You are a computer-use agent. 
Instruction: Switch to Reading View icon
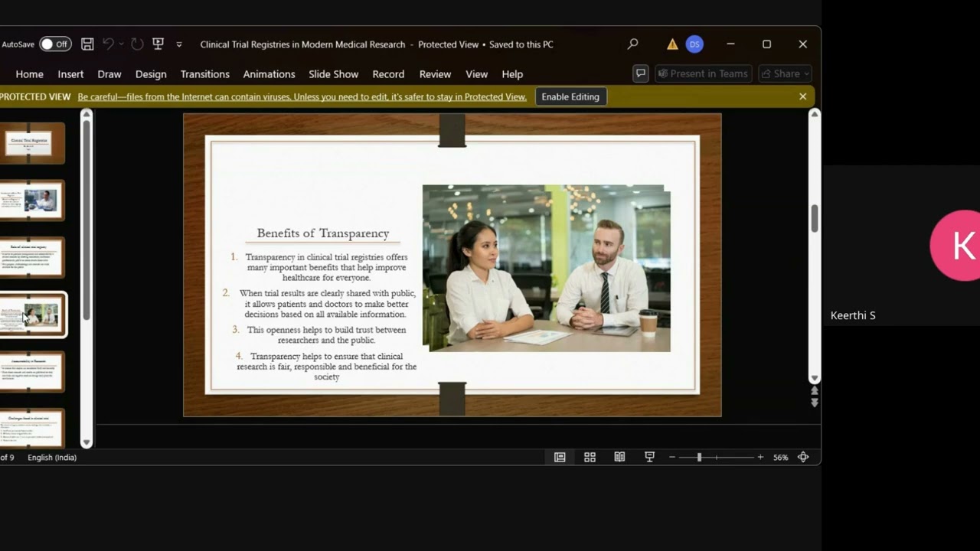click(619, 457)
